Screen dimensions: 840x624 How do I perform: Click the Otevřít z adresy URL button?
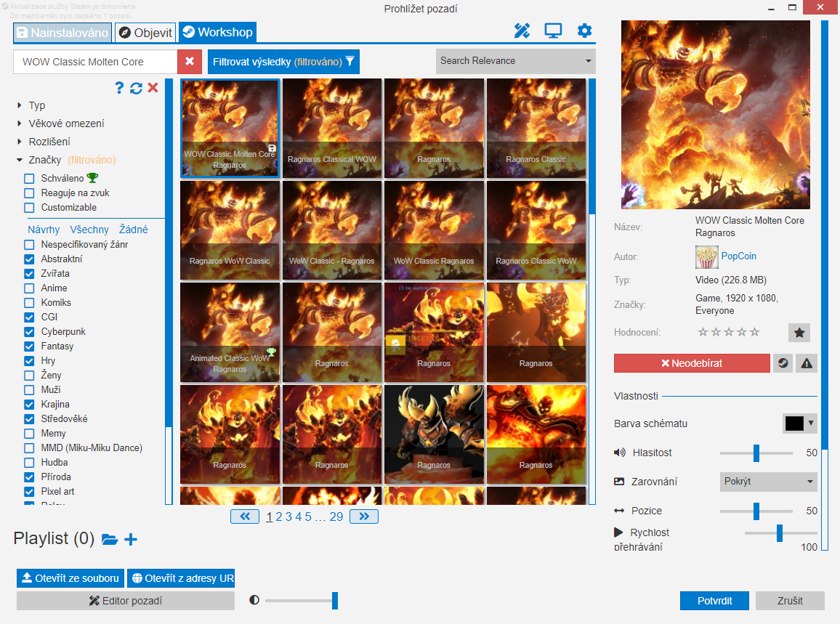tap(181, 578)
